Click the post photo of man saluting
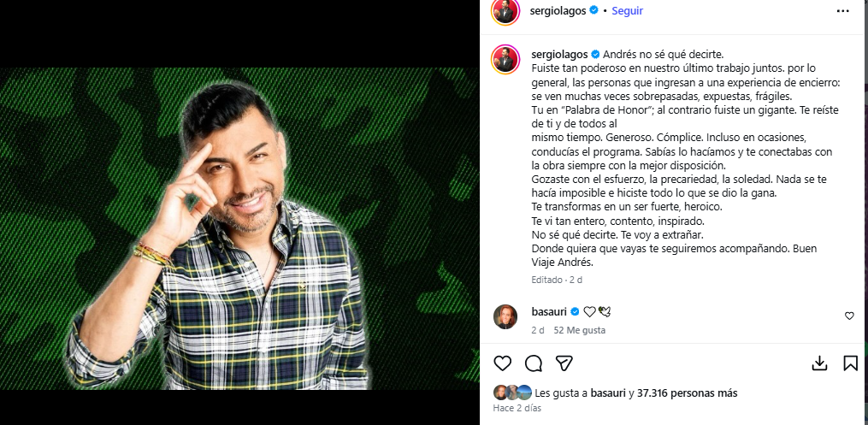Image resolution: width=868 pixels, height=425 pixels. click(239, 228)
